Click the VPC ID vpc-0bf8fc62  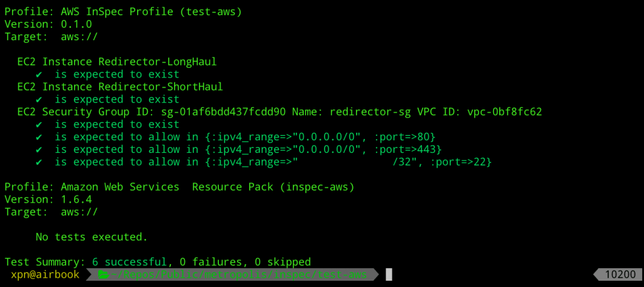tap(504, 112)
